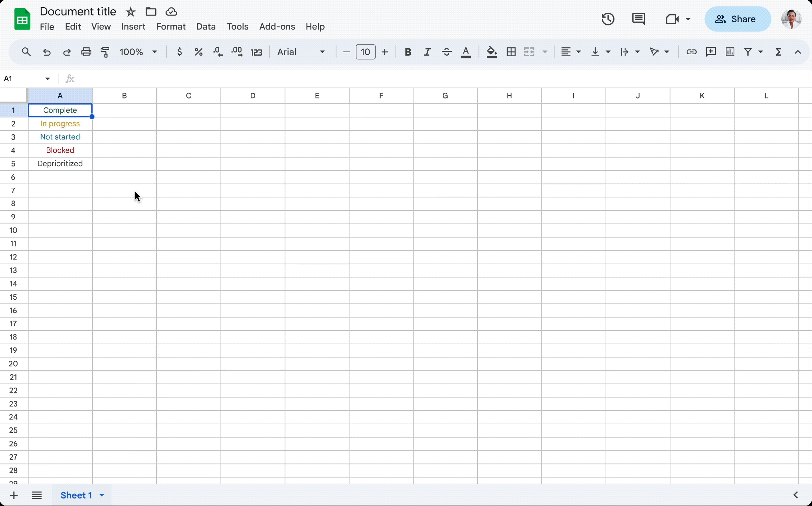
Task: Toggle the show all sheets expander
Action: [x=37, y=495]
